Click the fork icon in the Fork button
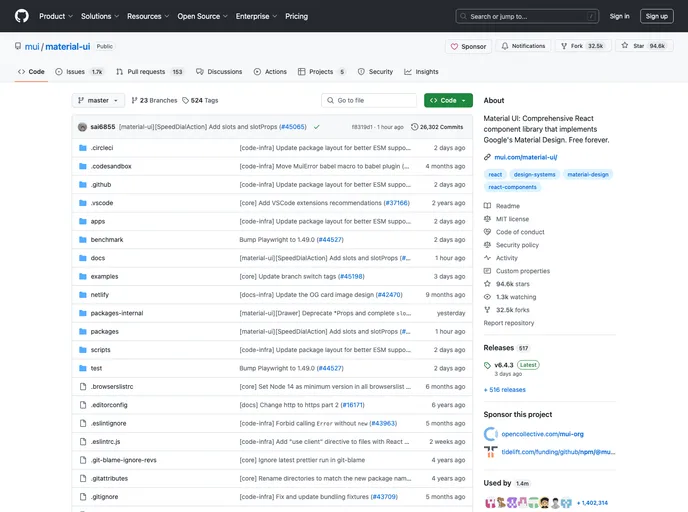This screenshot has width=688, height=512. pos(564,46)
